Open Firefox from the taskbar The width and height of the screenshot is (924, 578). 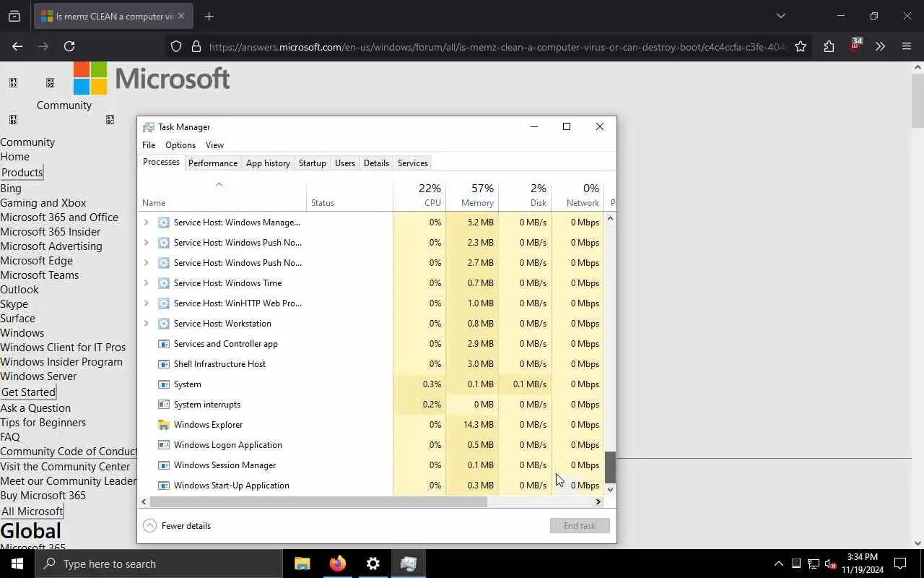[x=337, y=564]
